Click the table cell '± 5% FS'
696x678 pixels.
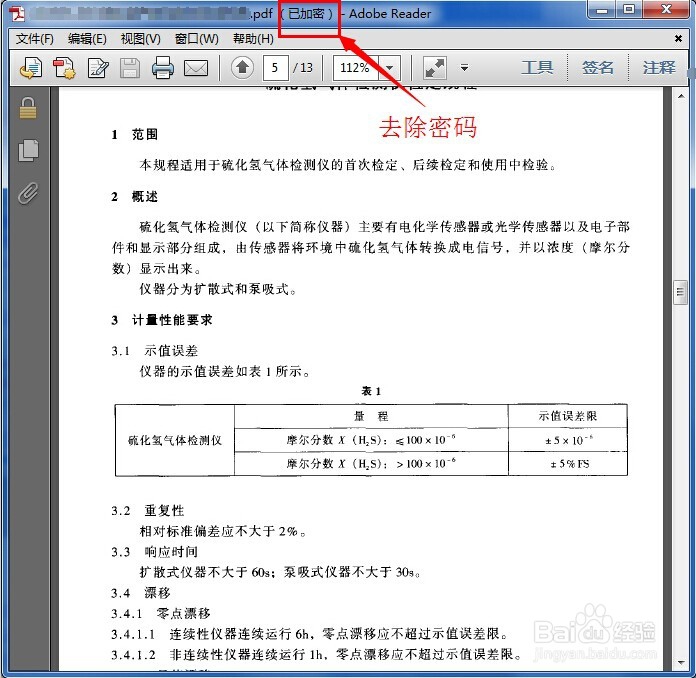[570, 464]
